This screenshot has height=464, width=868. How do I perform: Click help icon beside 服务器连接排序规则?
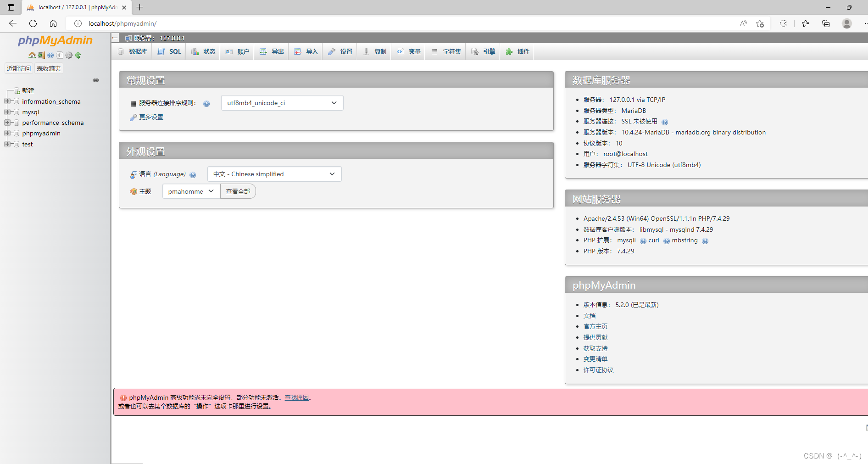click(206, 104)
